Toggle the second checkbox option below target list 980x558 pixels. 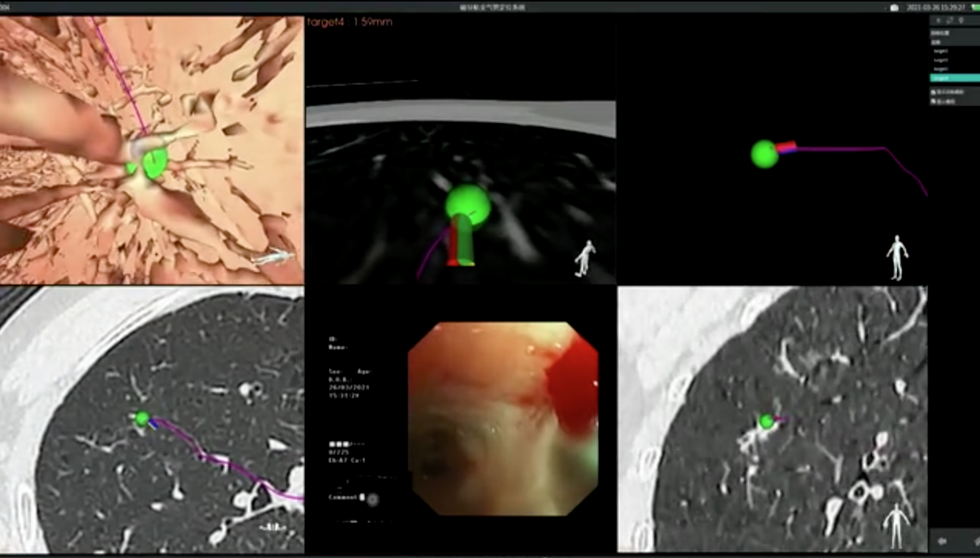click(933, 101)
